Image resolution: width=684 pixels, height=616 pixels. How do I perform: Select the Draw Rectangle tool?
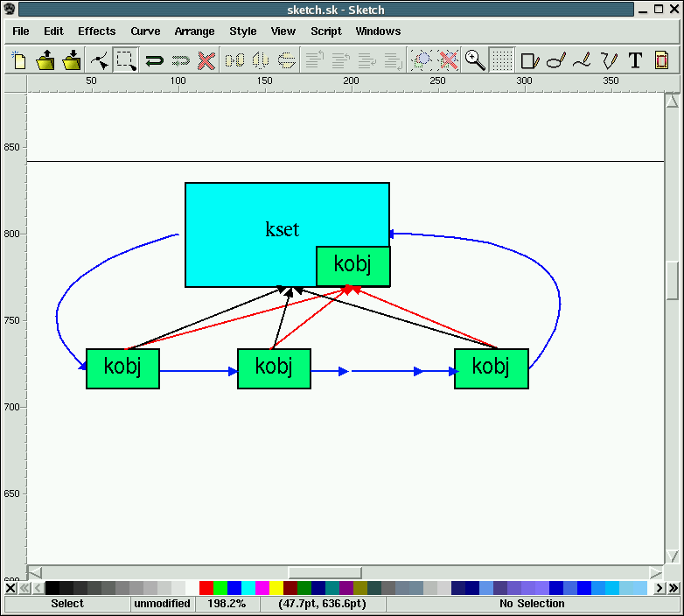point(529,60)
